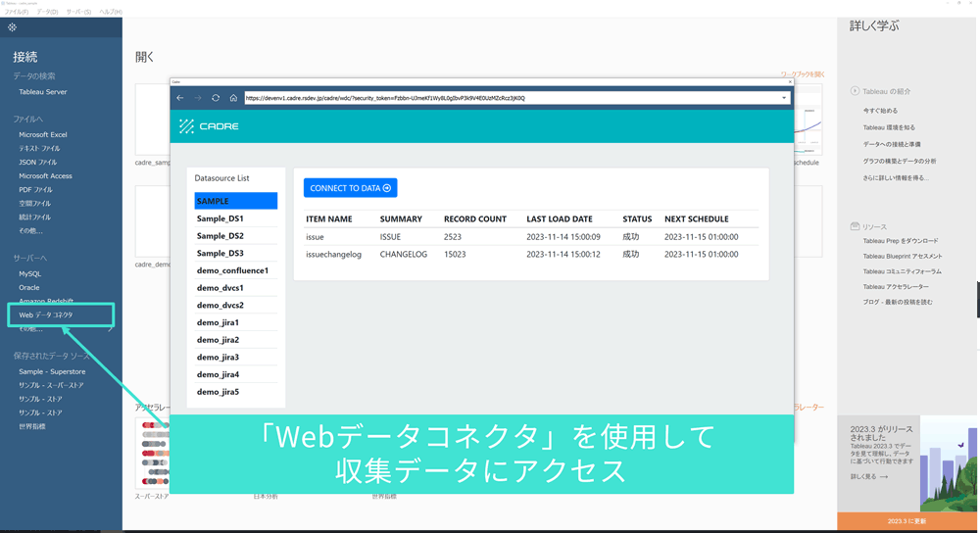Connect to 空間ファイル
The width and height of the screenshot is (980, 533).
point(34,203)
